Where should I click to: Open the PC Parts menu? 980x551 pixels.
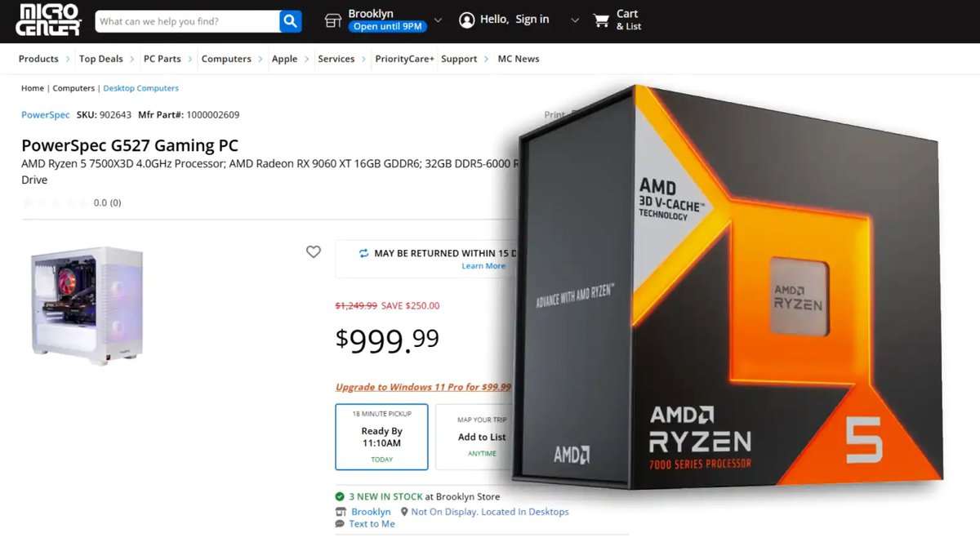click(x=162, y=59)
